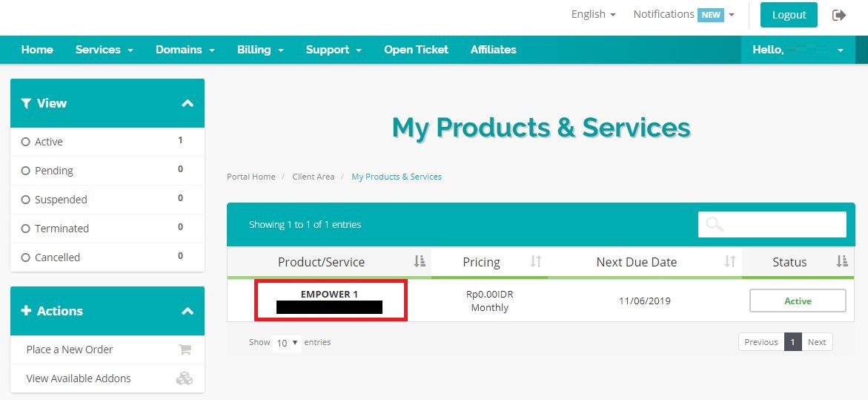Screen dimensions: 868x400
Task: Sort table using the Pricing sort arrows
Action: (536, 261)
